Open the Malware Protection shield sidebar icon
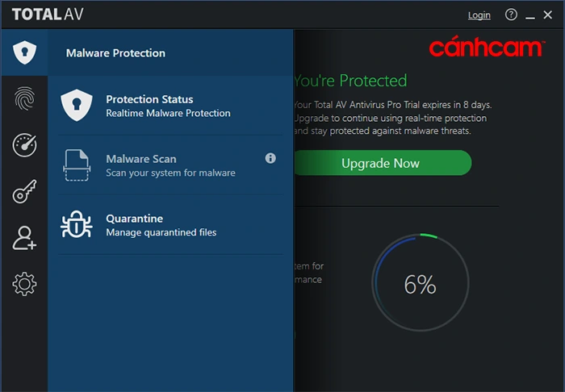The image size is (565, 392). (24, 52)
